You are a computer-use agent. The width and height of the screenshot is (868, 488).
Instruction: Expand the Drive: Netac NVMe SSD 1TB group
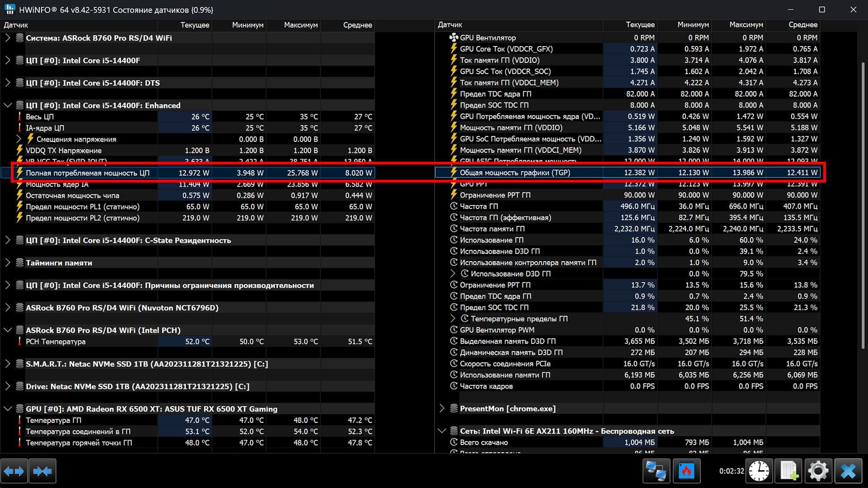(x=7, y=386)
